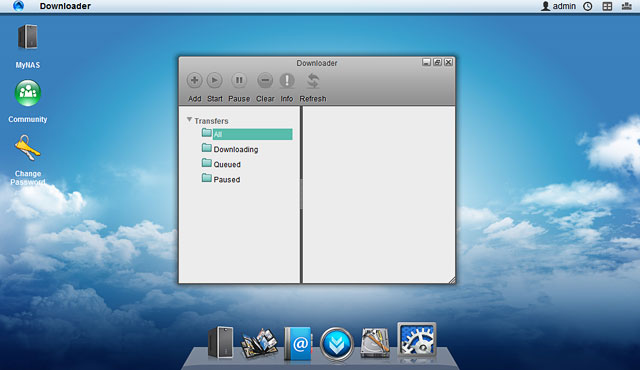Maximize the Downloader window

tap(437, 62)
